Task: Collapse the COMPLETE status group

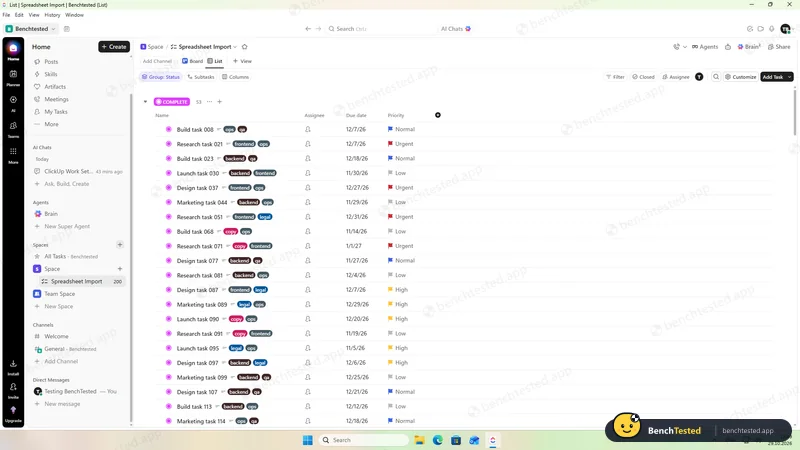Action: click(145, 102)
